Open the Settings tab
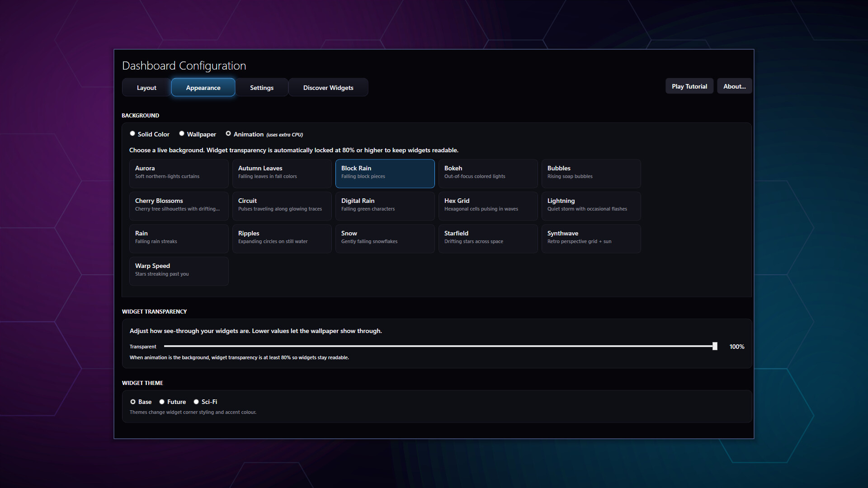Screen dimensions: 868x488 click(x=262, y=88)
